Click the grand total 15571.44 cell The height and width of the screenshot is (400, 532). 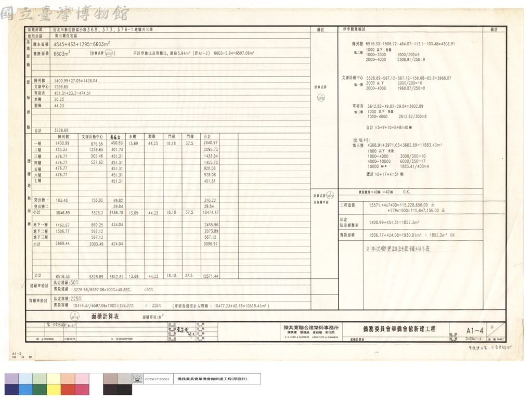[x=210, y=276]
